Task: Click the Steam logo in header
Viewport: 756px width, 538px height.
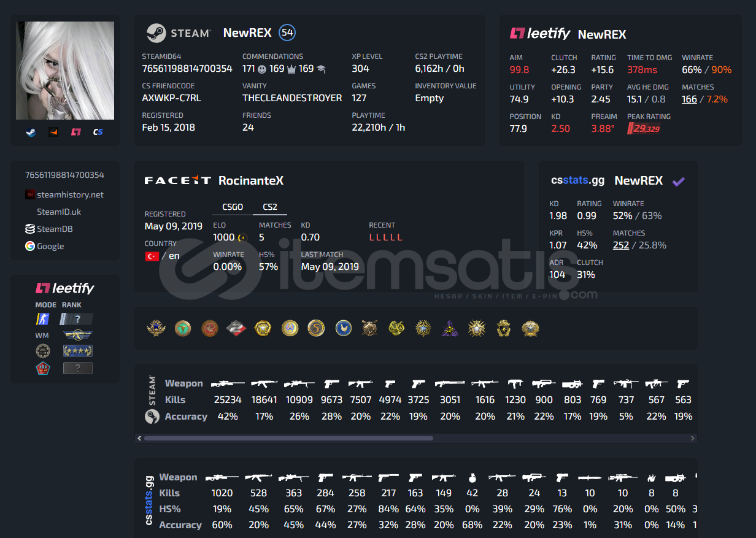Action: click(179, 33)
